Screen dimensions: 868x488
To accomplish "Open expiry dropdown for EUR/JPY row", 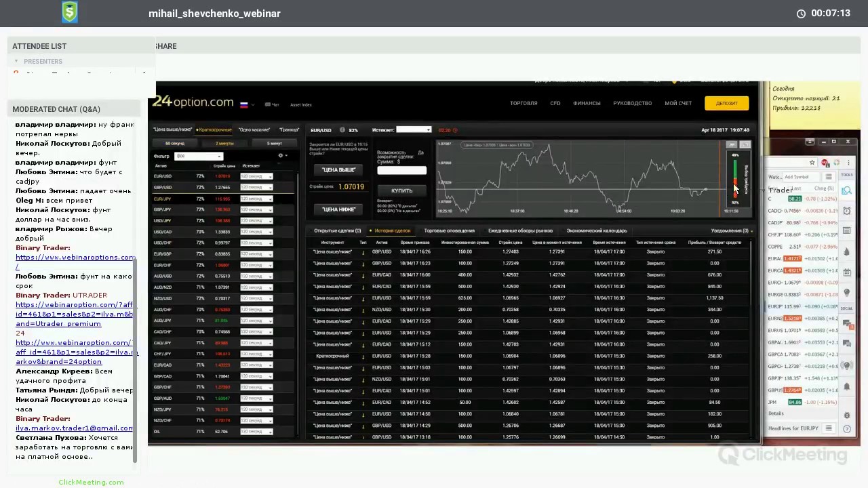I will (256, 199).
